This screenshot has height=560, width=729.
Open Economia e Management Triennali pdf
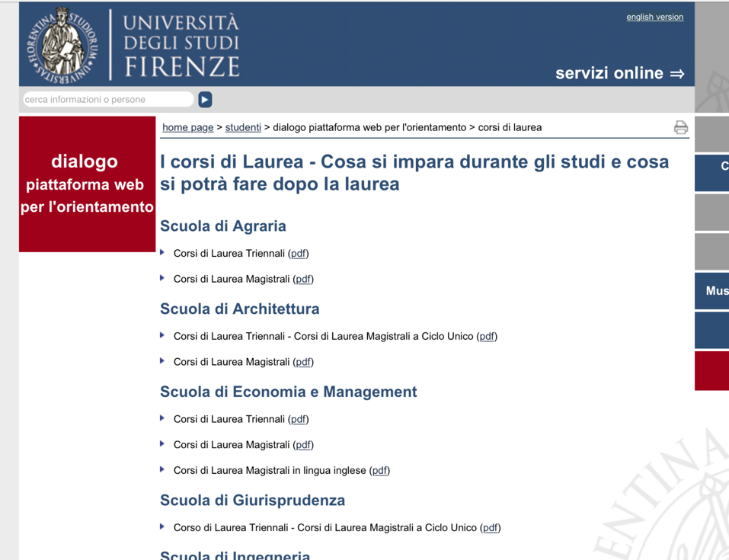click(299, 419)
